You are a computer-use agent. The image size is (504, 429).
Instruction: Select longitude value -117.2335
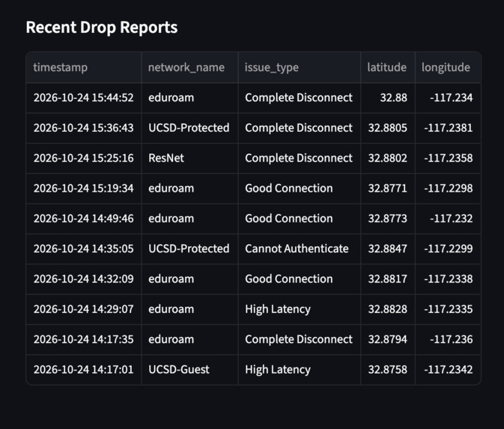click(448, 309)
